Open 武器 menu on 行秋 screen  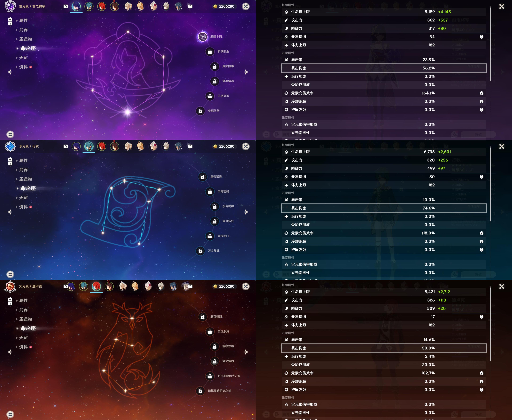click(23, 170)
